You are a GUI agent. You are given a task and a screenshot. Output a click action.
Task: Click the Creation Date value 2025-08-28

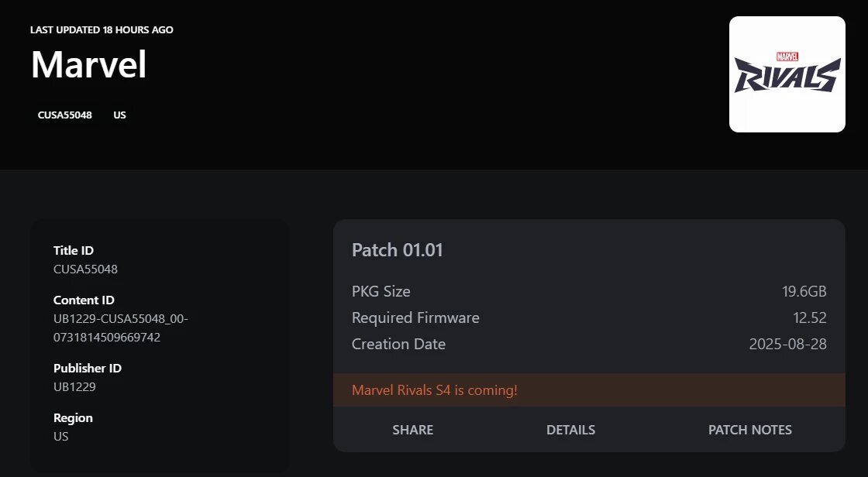[787, 344]
